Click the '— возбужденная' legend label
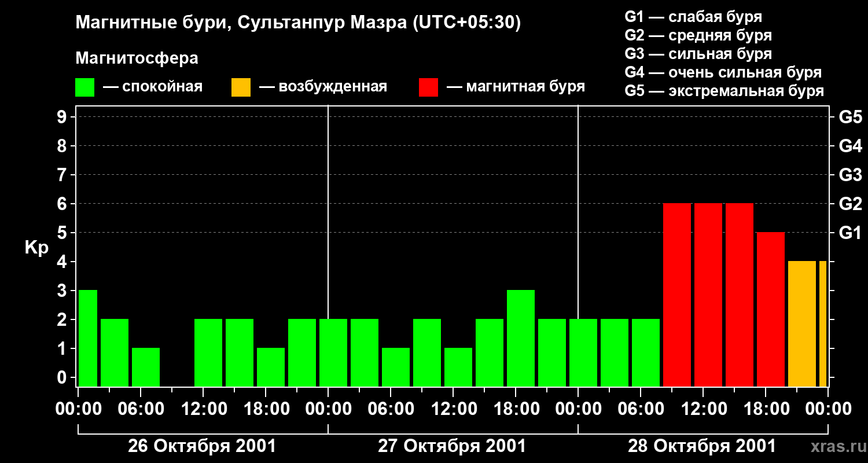The image size is (868, 463). 323,87
